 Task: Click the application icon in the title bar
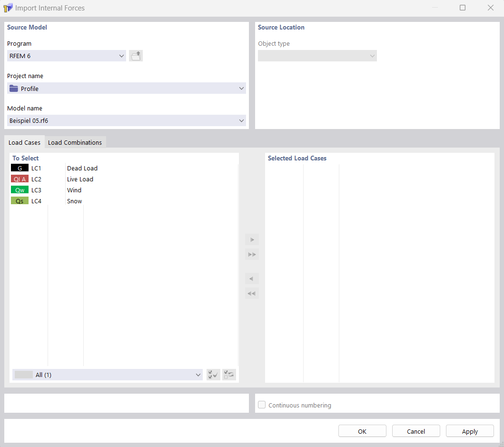point(8,8)
